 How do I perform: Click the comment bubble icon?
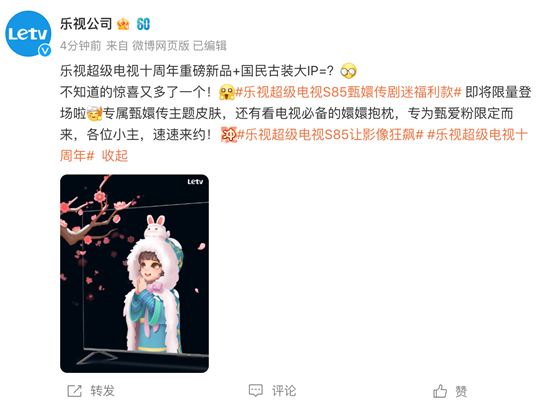pos(256,391)
